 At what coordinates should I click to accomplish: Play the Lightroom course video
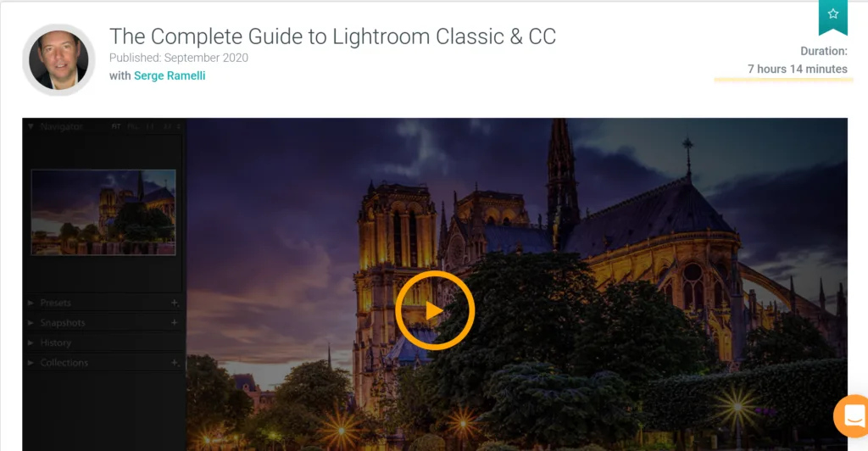pyautogui.click(x=435, y=310)
